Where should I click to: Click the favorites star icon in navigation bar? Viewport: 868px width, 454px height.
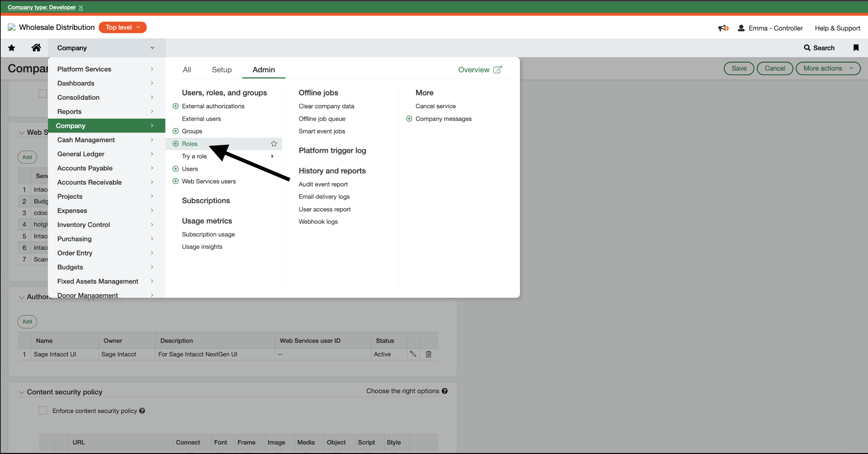coord(11,48)
